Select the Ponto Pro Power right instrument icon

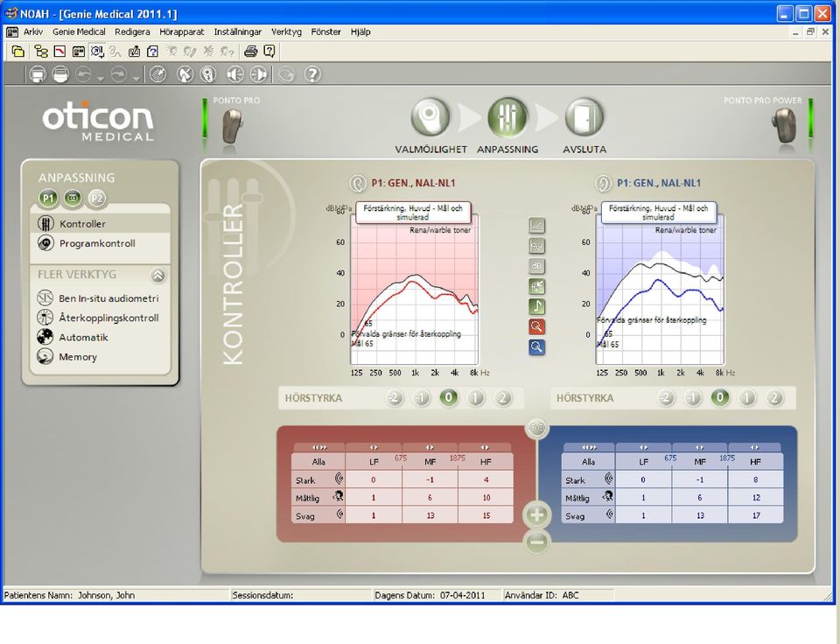click(784, 125)
